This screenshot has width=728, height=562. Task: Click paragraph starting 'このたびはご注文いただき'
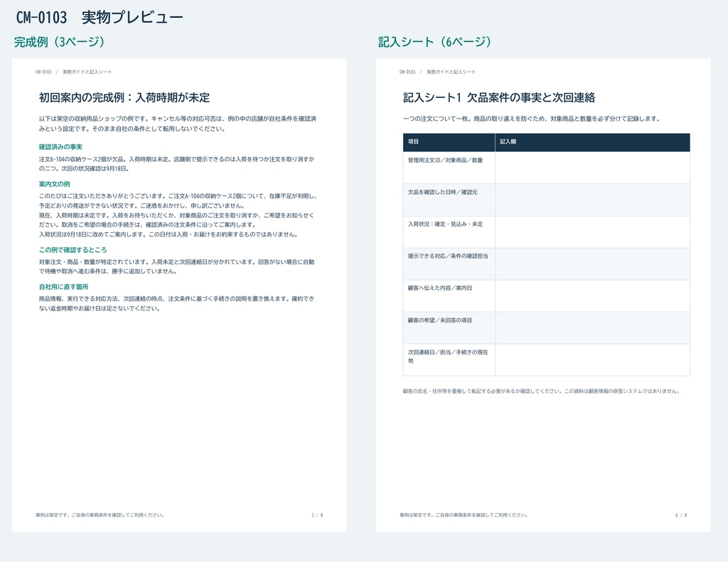click(178, 215)
